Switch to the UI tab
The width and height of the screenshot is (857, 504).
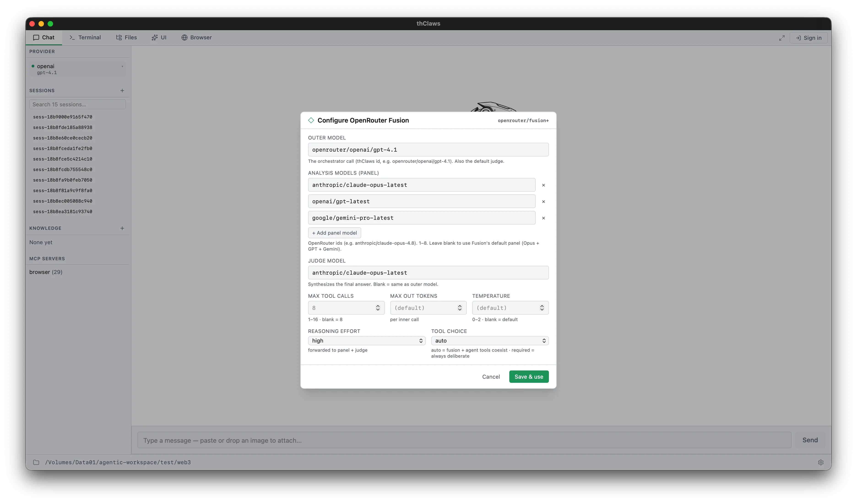click(x=159, y=37)
